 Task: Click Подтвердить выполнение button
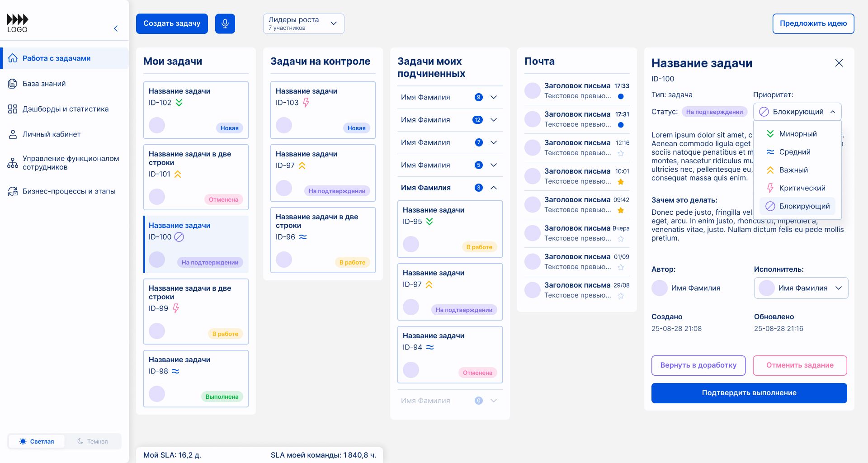click(x=749, y=393)
